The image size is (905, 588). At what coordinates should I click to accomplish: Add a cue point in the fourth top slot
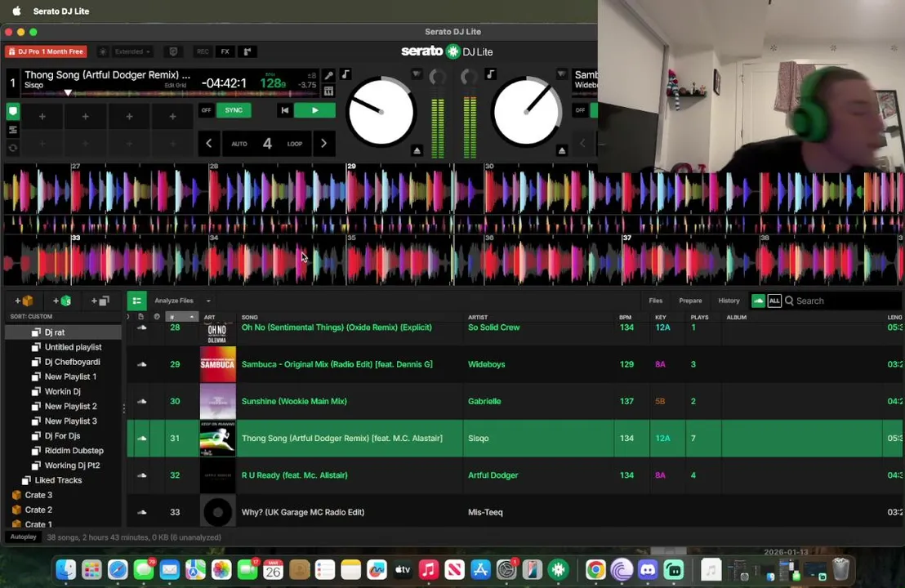tap(172, 117)
